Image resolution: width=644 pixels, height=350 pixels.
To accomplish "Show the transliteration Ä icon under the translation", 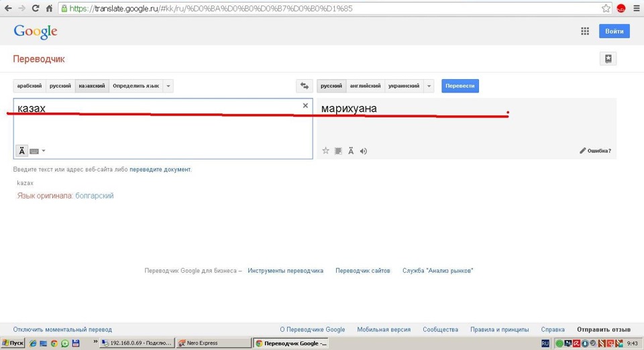I will 351,151.
